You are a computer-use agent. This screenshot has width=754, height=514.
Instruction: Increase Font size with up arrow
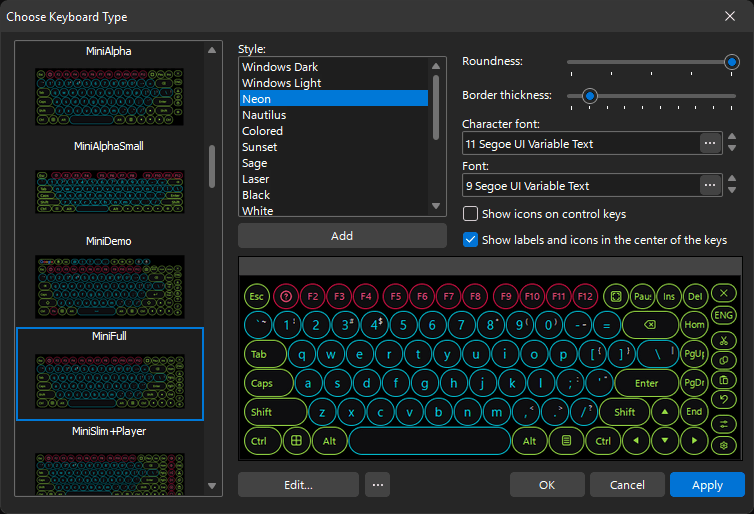pos(732,178)
